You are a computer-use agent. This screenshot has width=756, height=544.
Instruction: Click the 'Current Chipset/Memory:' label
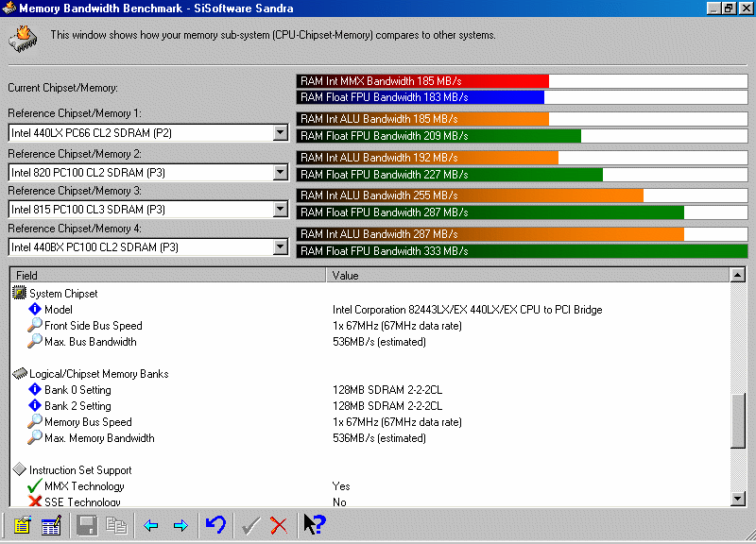coord(62,88)
